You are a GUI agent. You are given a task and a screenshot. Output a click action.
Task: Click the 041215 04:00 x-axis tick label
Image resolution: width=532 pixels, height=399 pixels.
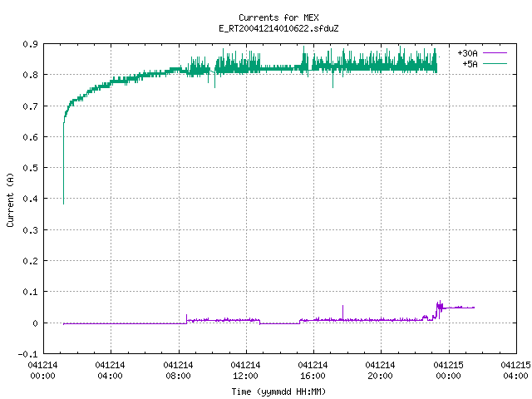point(515,371)
